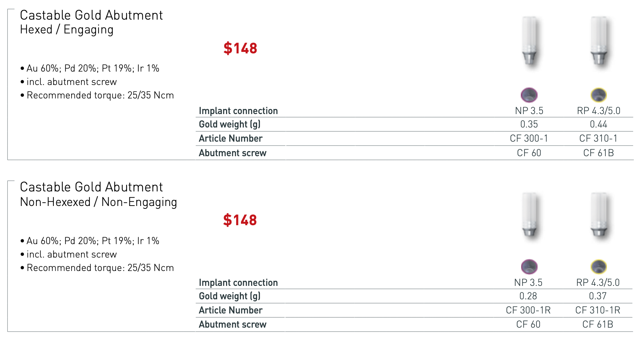Click the yellow RP connection icon in Hexed section
This screenshot has width=644, height=340.
pos(598,95)
